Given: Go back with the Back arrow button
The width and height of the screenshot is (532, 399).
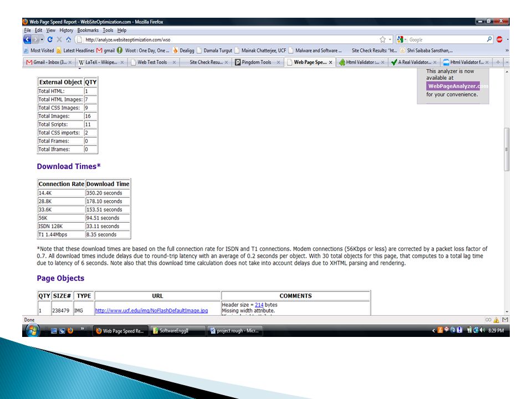Looking at the screenshot, I should tap(27, 39).
